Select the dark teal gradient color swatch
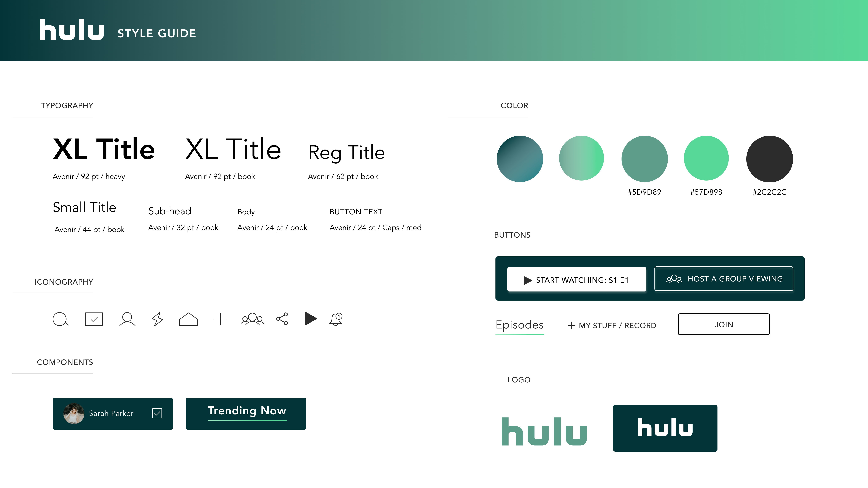 (x=520, y=159)
